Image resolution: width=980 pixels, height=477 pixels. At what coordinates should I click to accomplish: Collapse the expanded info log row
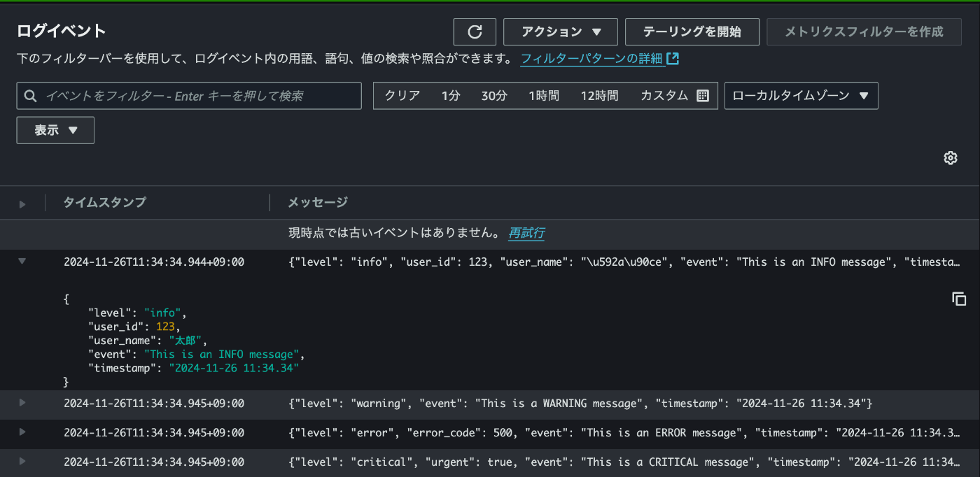[22, 261]
